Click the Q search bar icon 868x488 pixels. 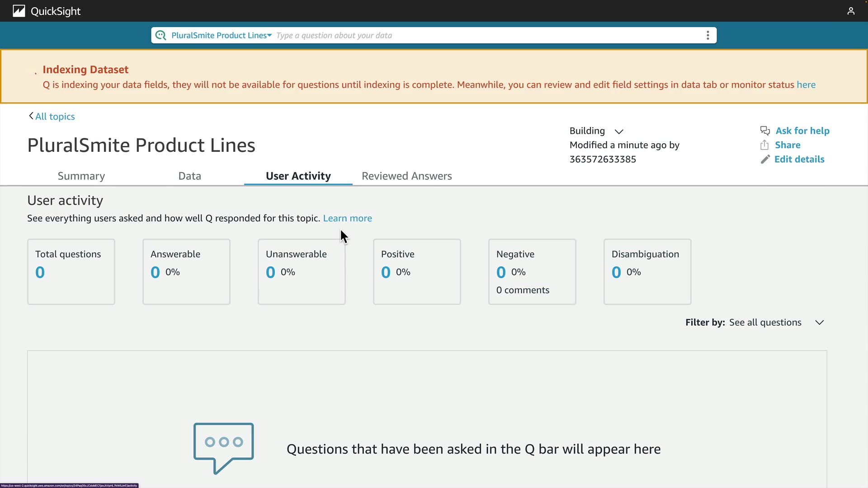pyautogui.click(x=160, y=35)
